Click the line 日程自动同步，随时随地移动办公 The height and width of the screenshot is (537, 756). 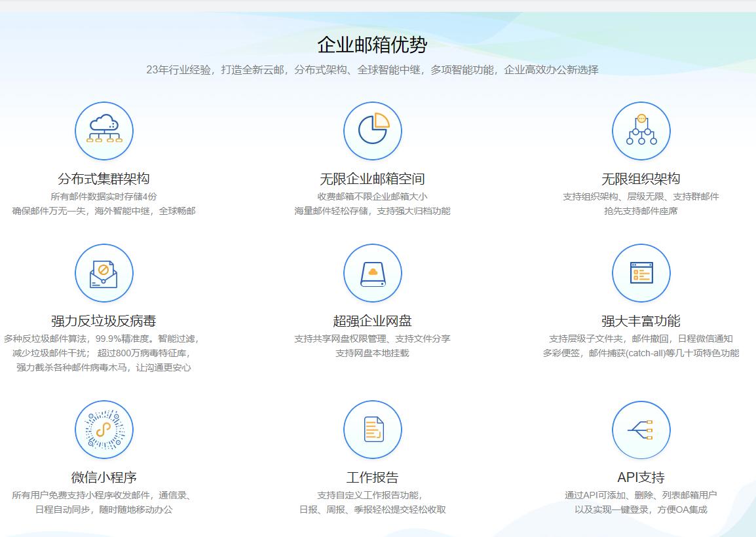[104, 510]
